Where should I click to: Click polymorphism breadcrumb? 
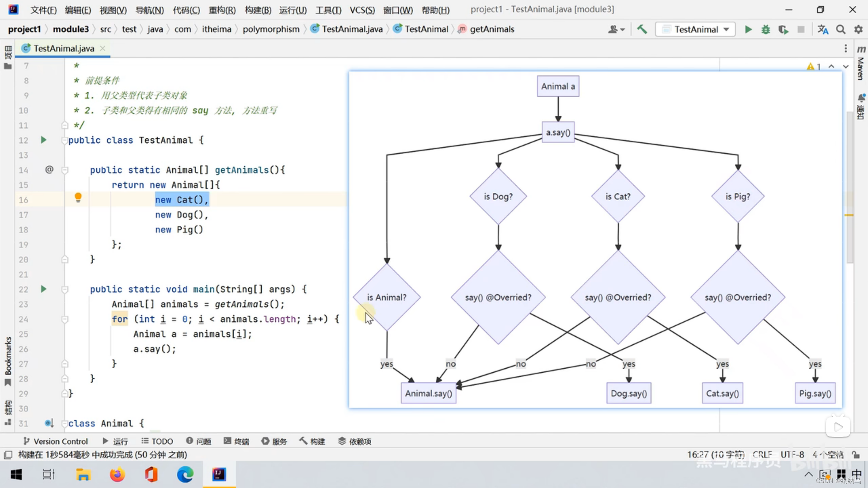click(271, 29)
